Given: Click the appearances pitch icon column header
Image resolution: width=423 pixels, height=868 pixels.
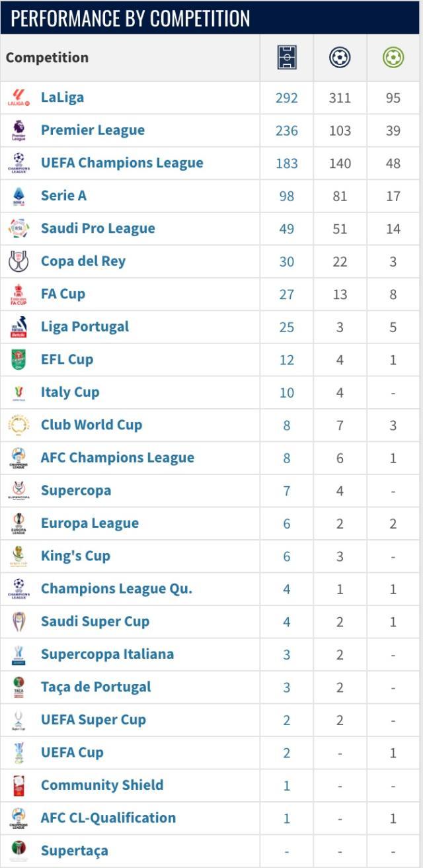Looking at the screenshot, I should point(287,58).
